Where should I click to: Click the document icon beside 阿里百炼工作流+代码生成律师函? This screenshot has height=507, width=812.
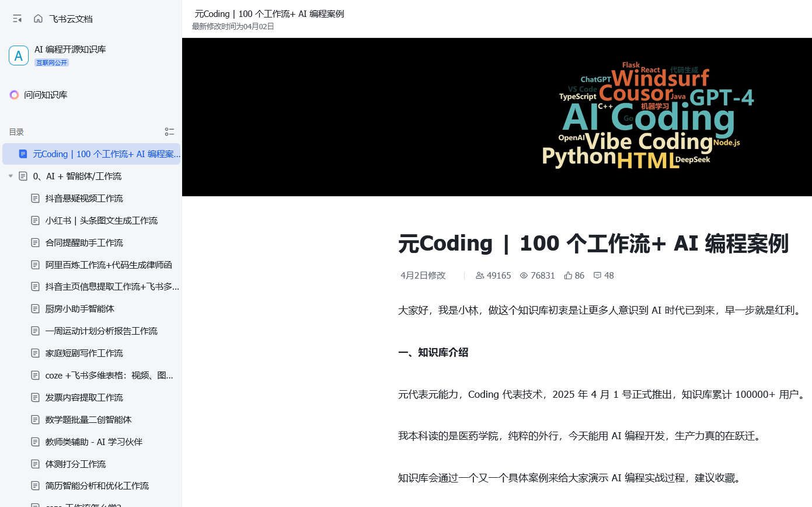click(35, 265)
